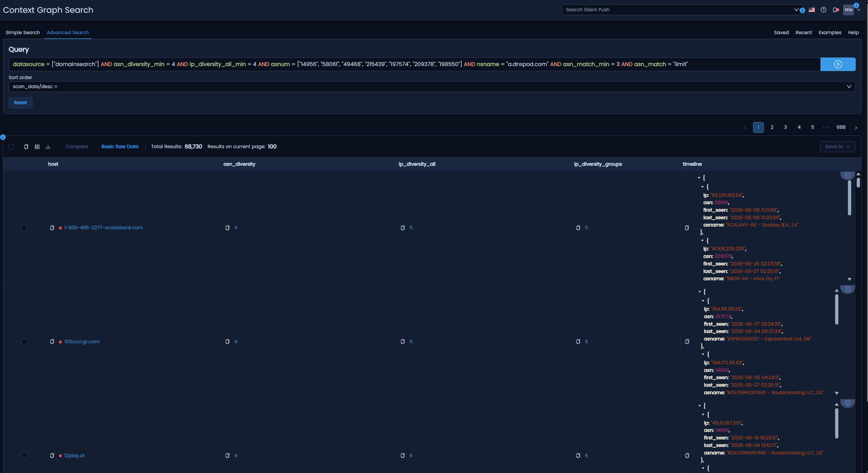Click the 100cuci.gr.com timeline scrollbar thumb

coord(837,310)
